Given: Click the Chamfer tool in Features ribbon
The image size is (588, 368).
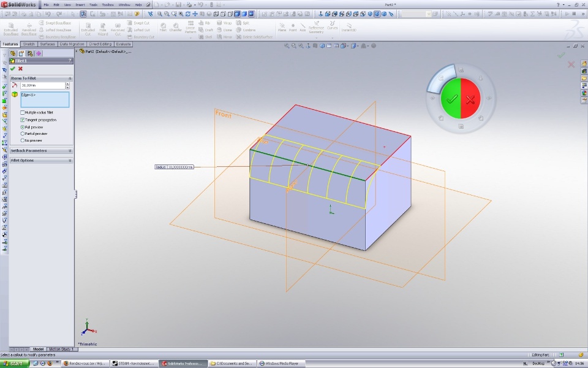Looking at the screenshot, I should 176,28.
